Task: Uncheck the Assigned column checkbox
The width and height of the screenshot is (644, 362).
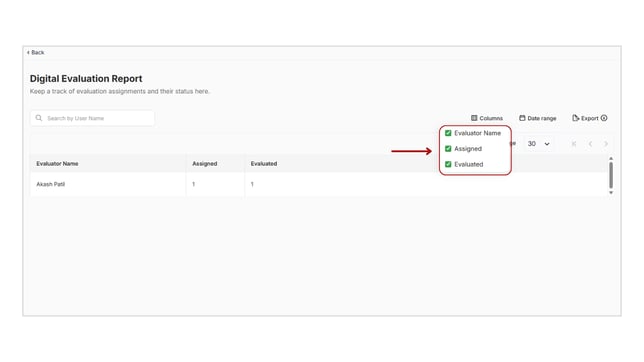Action: (448, 149)
